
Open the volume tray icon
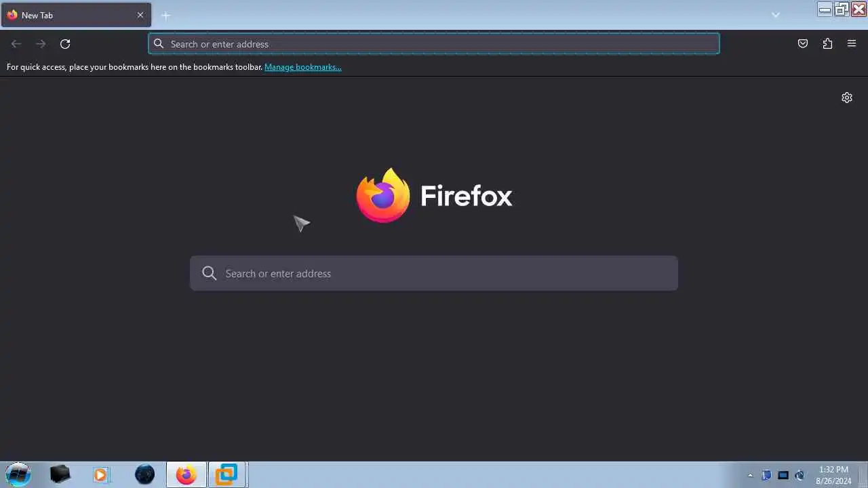[x=800, y=475]
